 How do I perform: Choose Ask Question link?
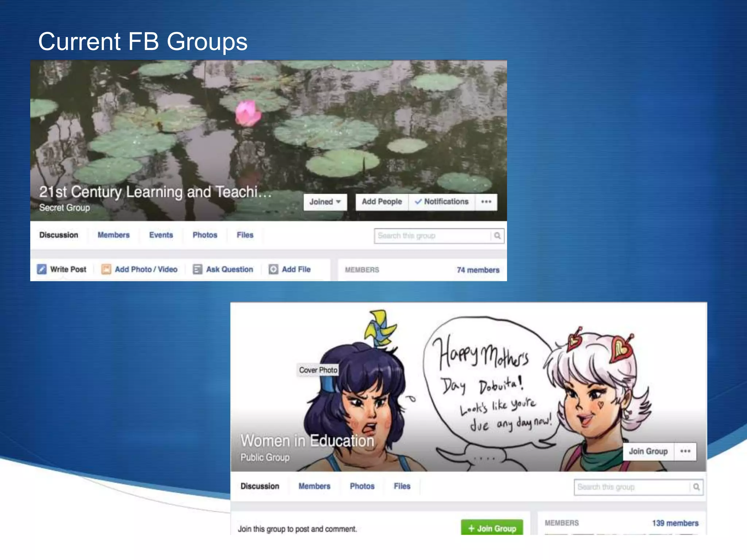click(229, 269)
